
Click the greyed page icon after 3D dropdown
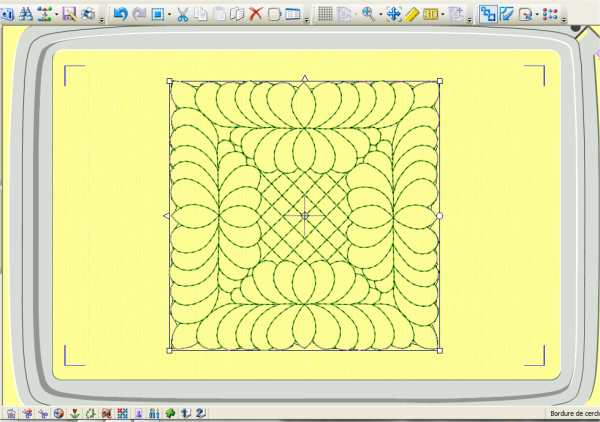(457, 14)
